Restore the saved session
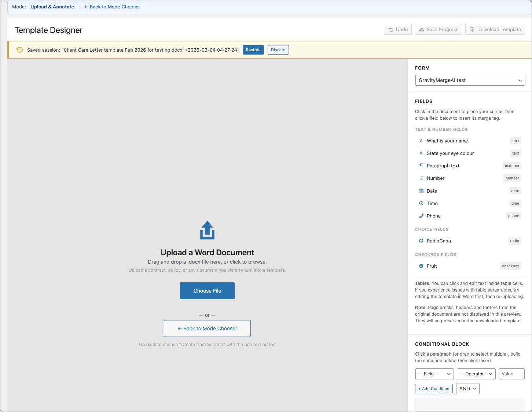Screen dimensions: 532x412 tap(253, 50)
